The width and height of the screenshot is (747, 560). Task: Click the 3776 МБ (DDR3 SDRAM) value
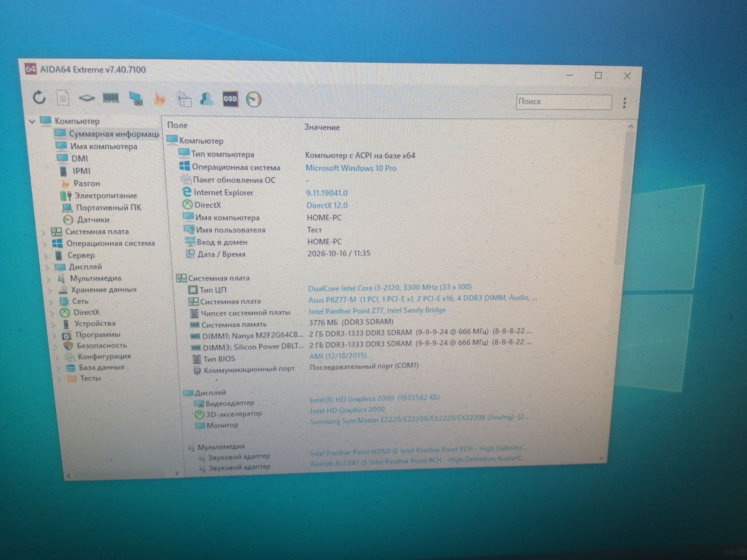(351, 322)
